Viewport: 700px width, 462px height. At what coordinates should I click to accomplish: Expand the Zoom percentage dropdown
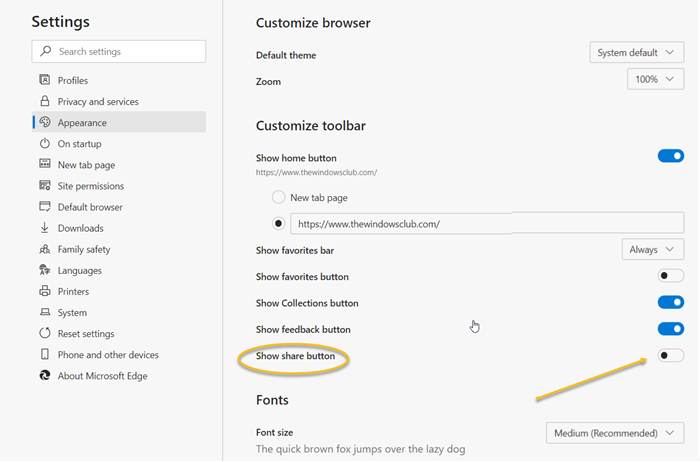click(655, 79)
